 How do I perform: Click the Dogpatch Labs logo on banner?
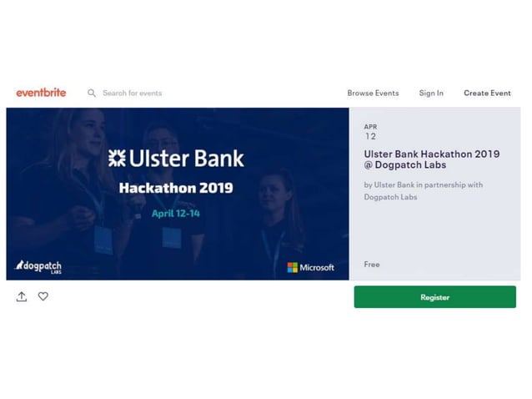38,267
